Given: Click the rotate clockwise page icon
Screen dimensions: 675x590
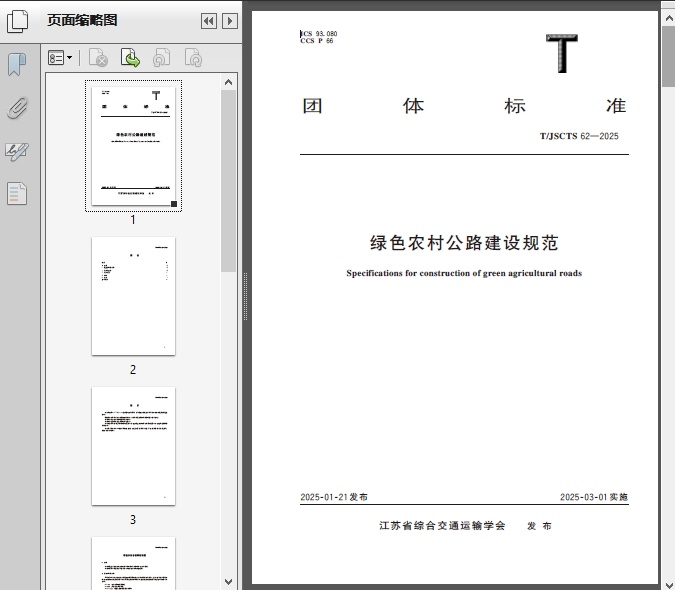Looking at the screenshot, I should coord(193,58).
